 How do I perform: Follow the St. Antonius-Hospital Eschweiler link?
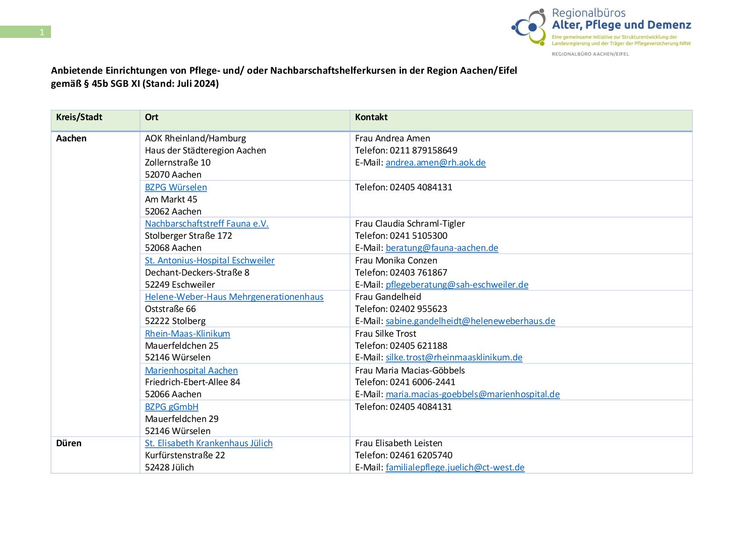[210, 260]
